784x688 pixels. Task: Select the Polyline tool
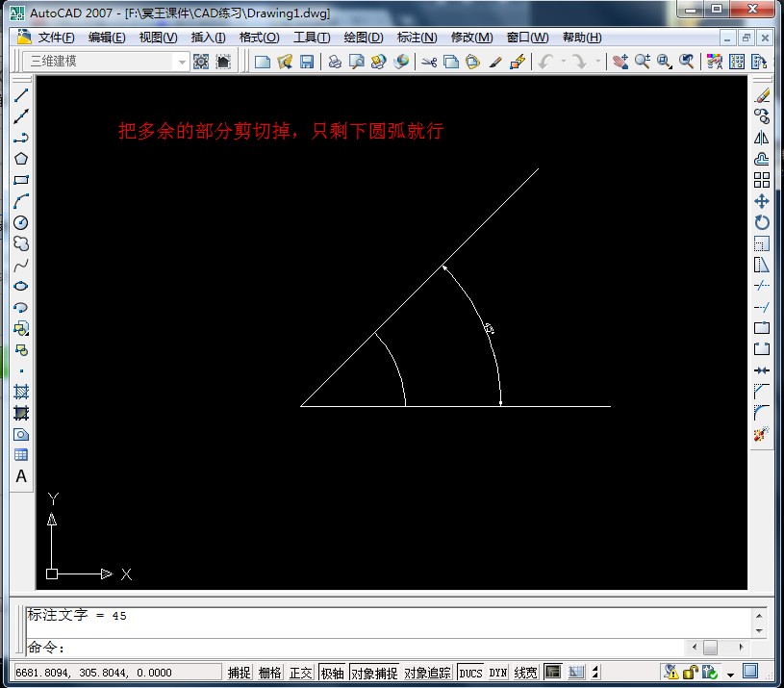point(21,138)
